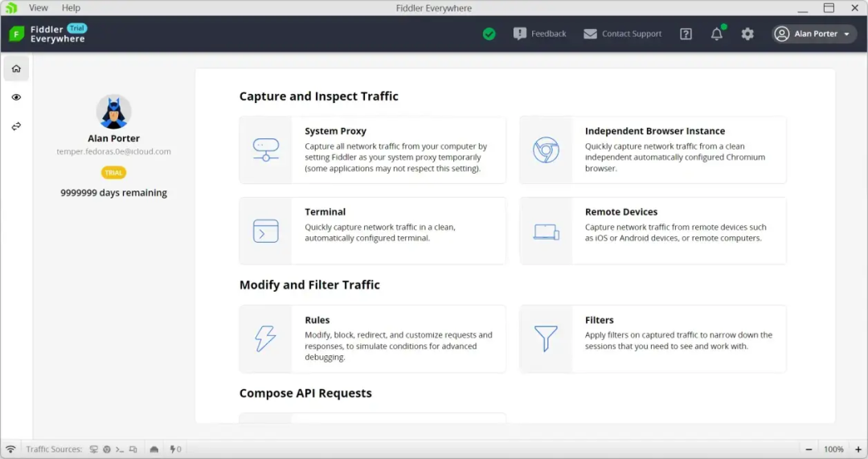The width and height of the screenshot is (868, 459).
Task: Click the status bar icon left of the bolt
Action: coord(154,449)
